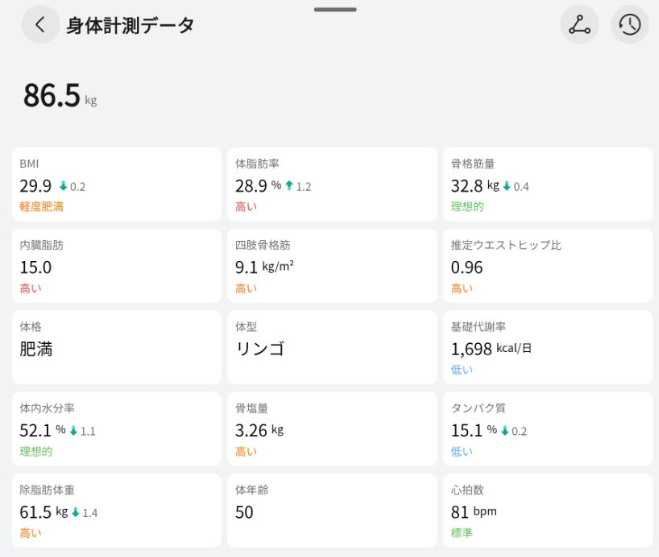Open measurement history clock icon
Screen dimensions: 659x557
(x=630, y=24)
